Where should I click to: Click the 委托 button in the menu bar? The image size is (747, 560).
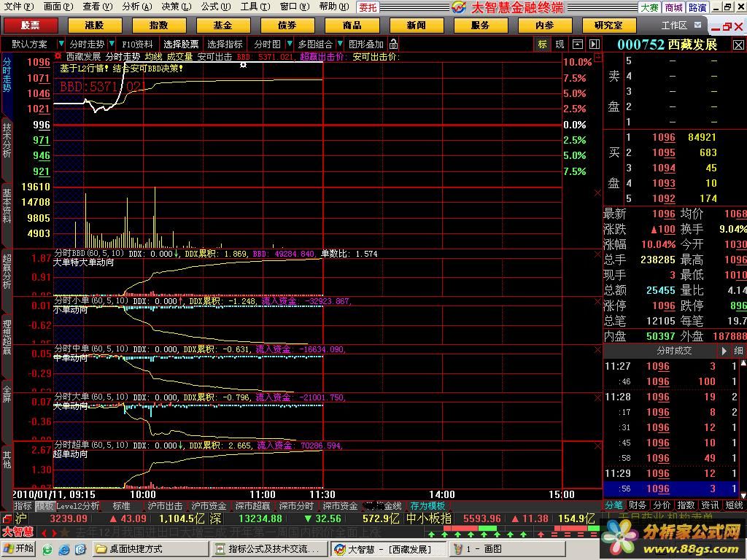click(x=368, y=7)
